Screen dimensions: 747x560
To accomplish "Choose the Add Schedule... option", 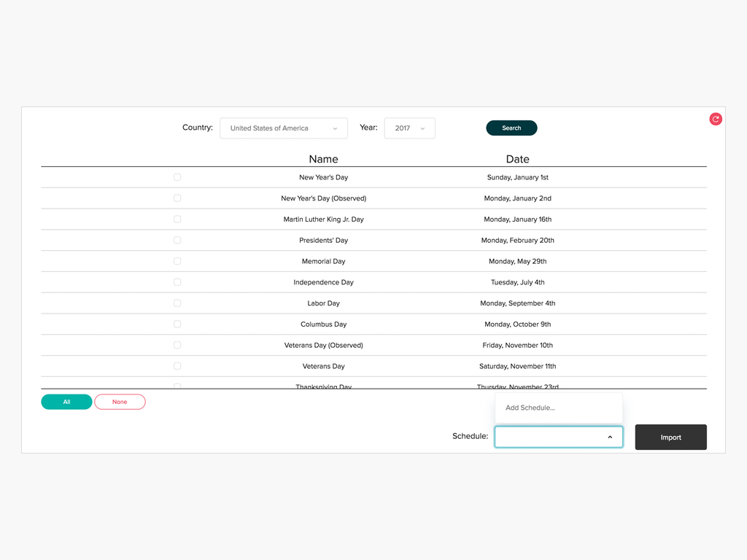I will 530,408.
